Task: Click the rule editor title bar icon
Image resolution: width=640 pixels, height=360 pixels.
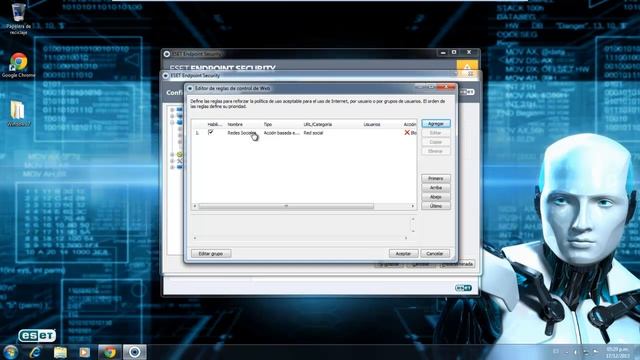Action: 190,88
